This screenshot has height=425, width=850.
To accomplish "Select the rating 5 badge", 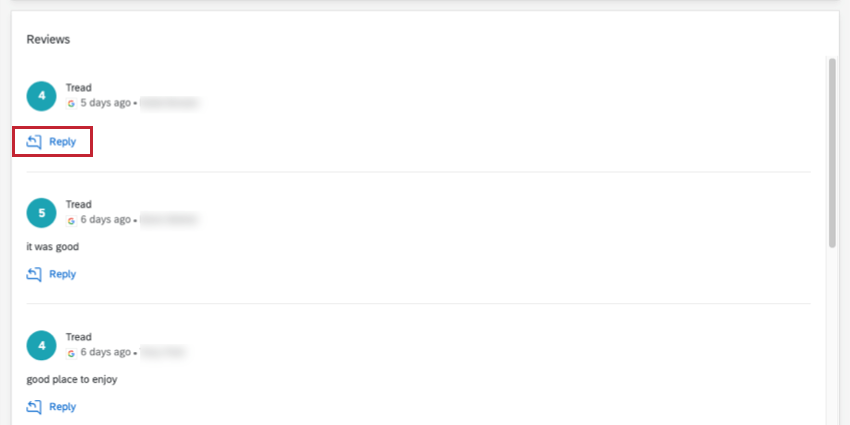I will click(x=42, y=213).
